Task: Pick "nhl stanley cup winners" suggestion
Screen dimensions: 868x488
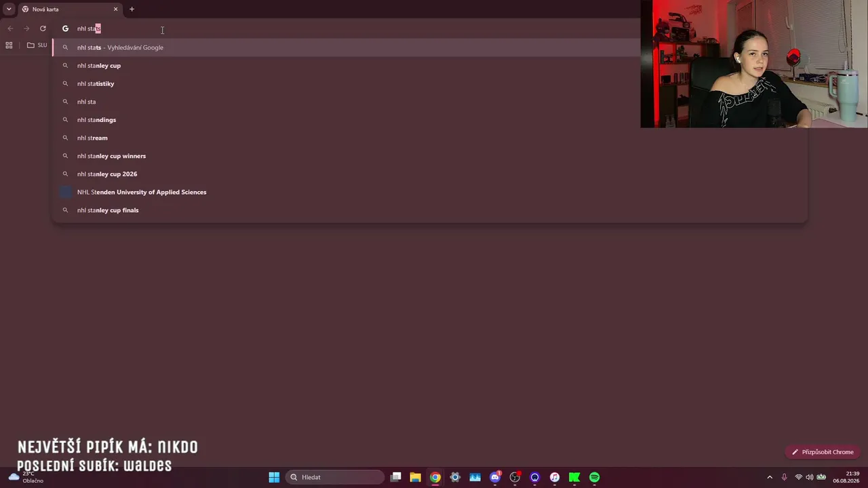Action: point(430,156)
